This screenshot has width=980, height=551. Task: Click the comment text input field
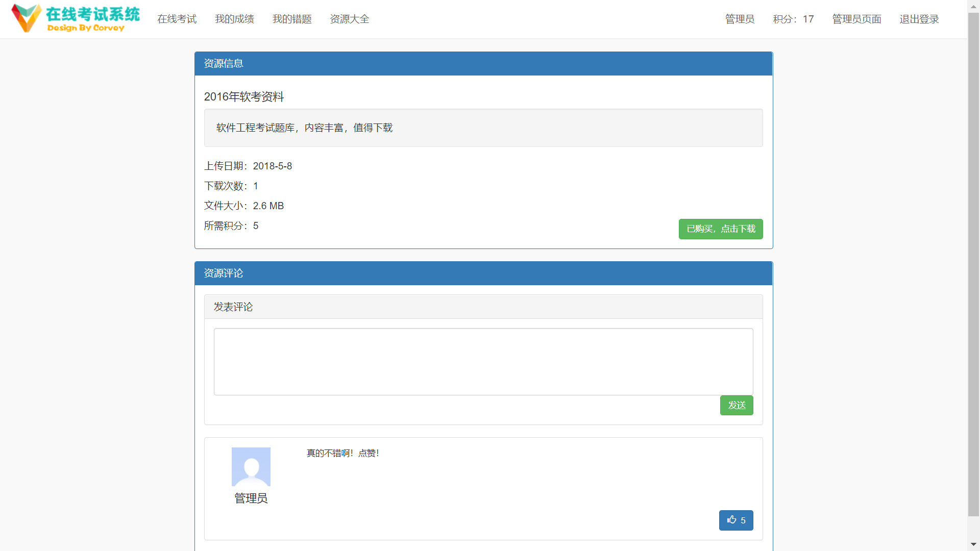pos(482,362)
